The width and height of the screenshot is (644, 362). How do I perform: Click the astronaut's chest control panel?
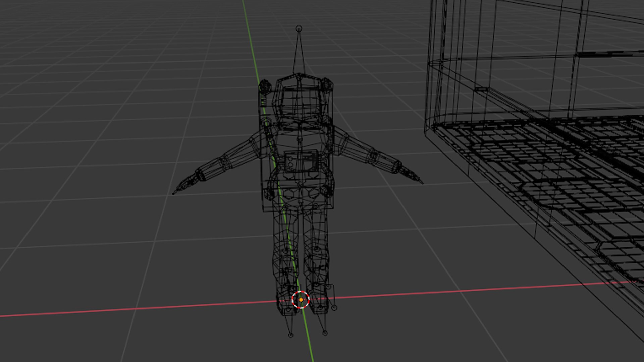point(301,161)
